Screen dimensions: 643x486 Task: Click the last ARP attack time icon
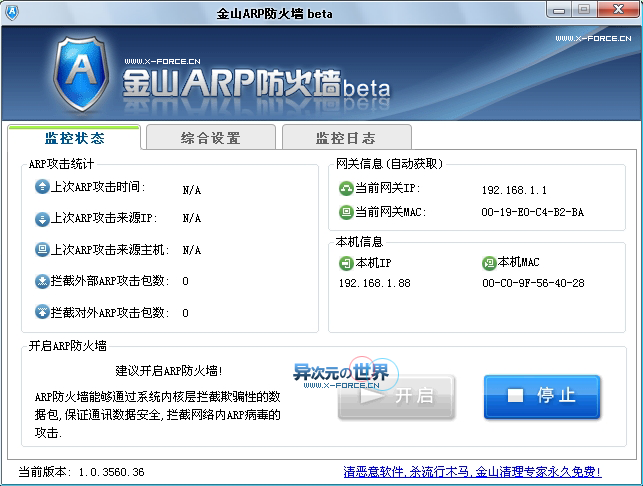(42, 187)
